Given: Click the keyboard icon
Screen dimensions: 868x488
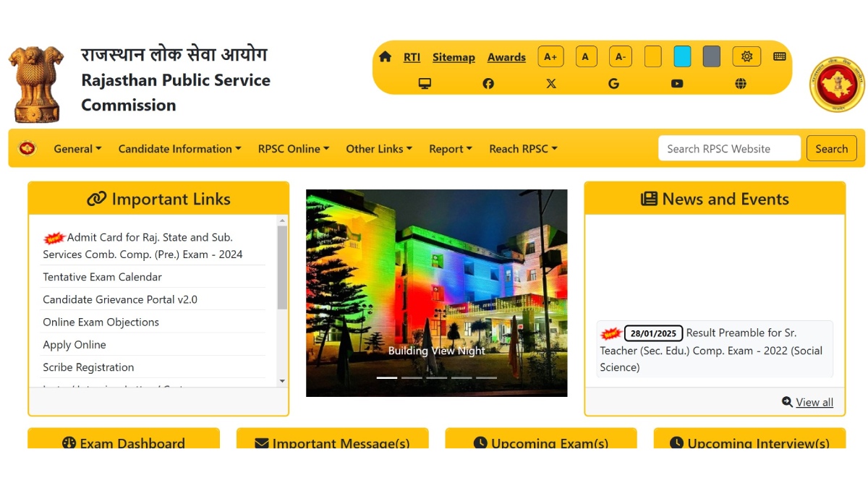Looking at the screenshot, I should tap(780, 56).
